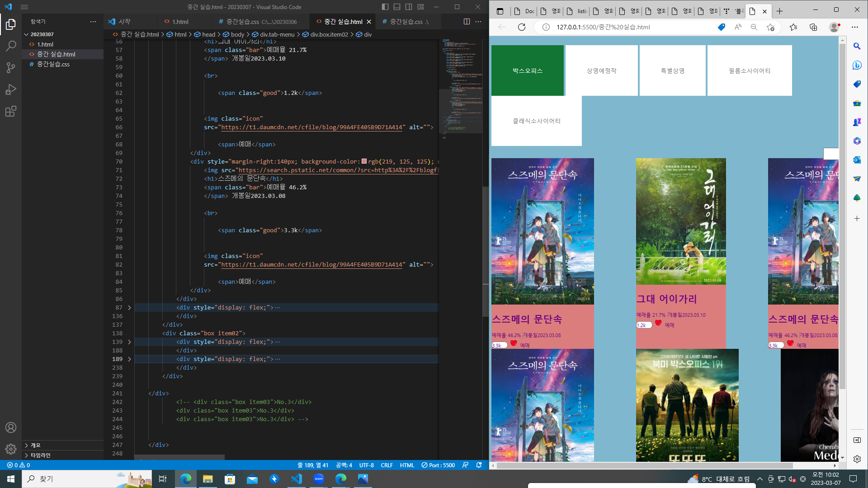868x488 pixels.
Task: Open browser Collections icon
Action: click(x=813, y=27)
